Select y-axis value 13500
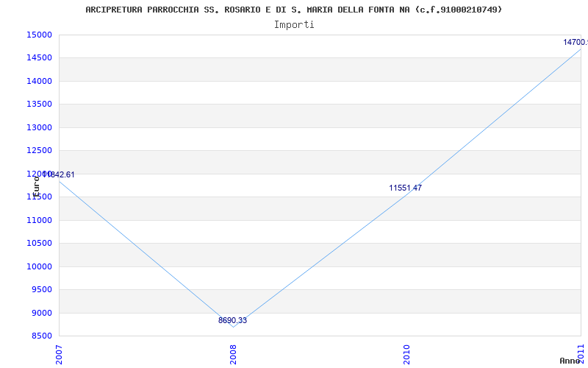 [x=39, y=105]
